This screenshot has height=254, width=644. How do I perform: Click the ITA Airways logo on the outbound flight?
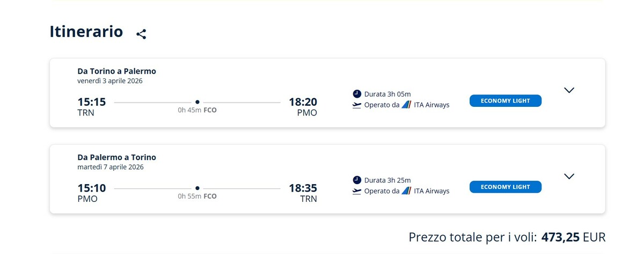406,105
